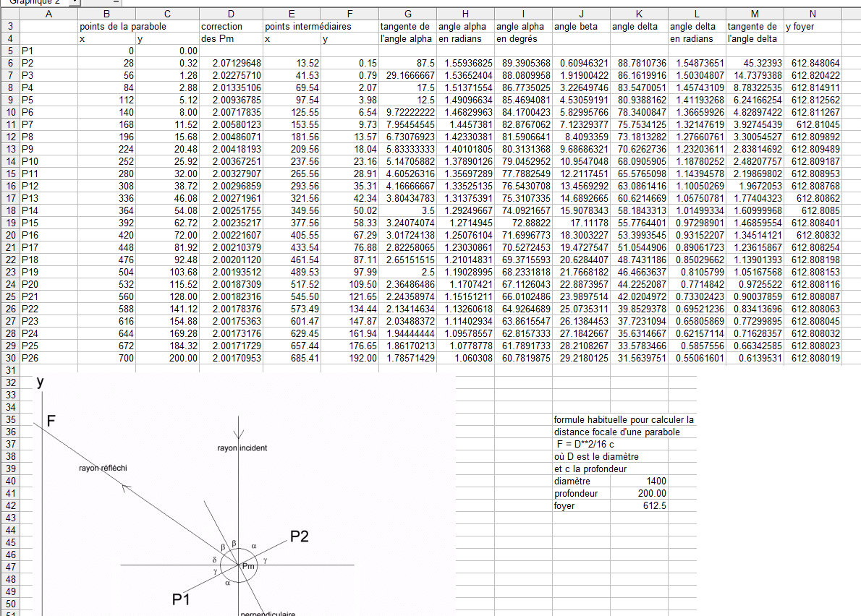Select column B header
The height and width of the screenshot is (616, 861).
[x=106, y=14]
